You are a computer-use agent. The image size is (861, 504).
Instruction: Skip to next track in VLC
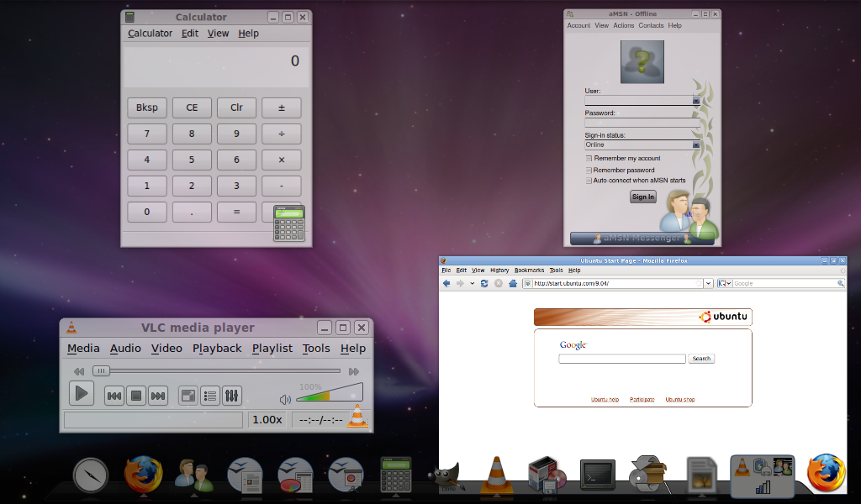pos(158,396)
